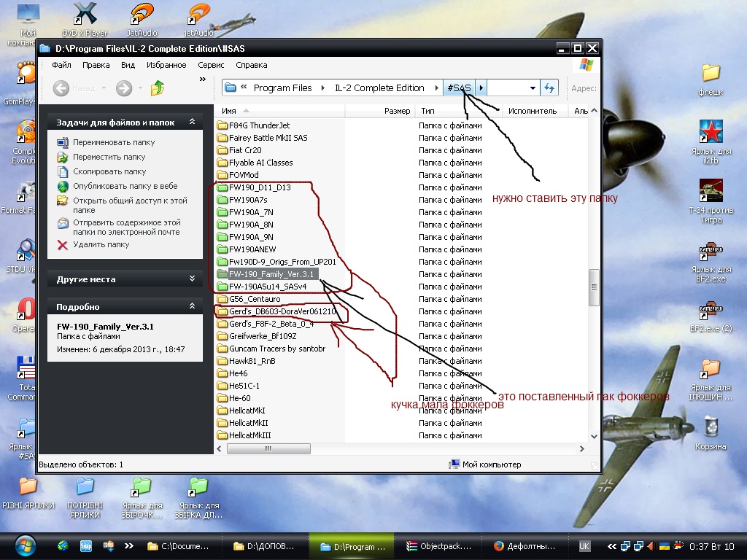
Task: Click the Windows Start orb
Action: click(25, 546)
